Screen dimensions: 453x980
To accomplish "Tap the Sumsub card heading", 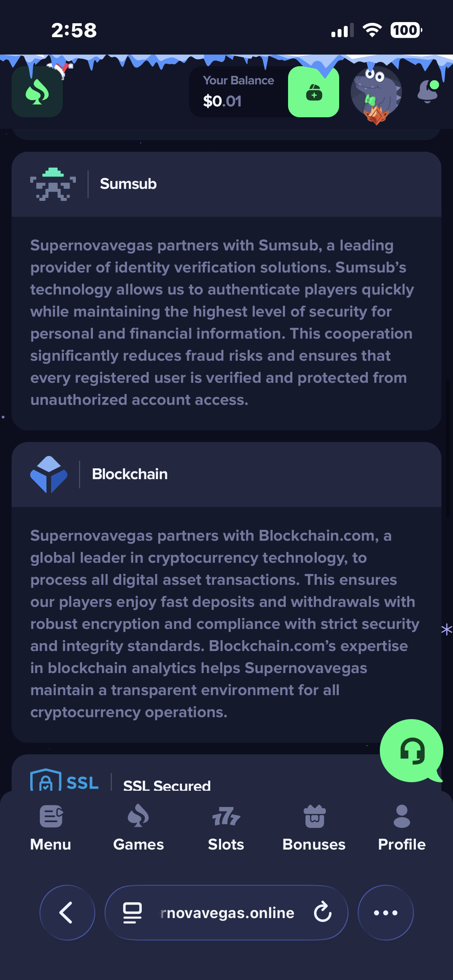I will click(x=128, y=184).
